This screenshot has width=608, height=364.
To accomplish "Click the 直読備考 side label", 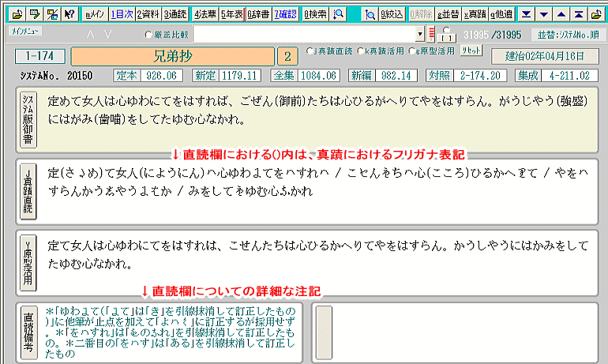I will click(28, 332).
